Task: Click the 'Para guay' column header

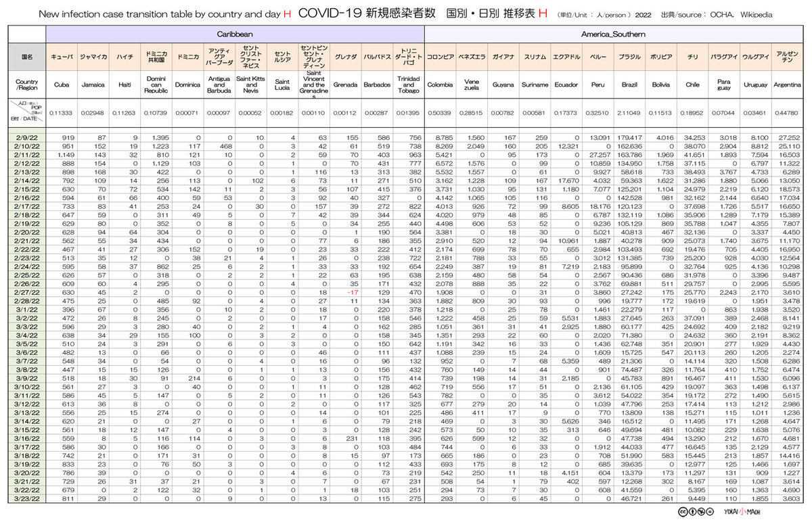Action: point(723,85)
